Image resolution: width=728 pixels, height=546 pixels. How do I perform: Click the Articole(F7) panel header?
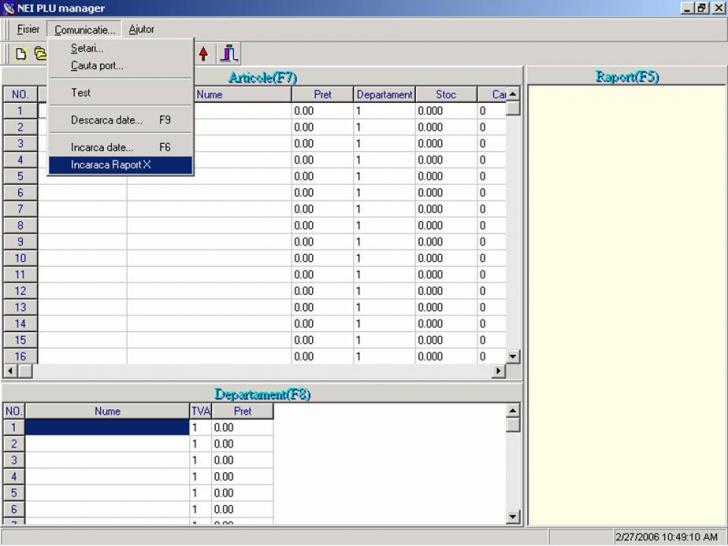pos(262,77)
